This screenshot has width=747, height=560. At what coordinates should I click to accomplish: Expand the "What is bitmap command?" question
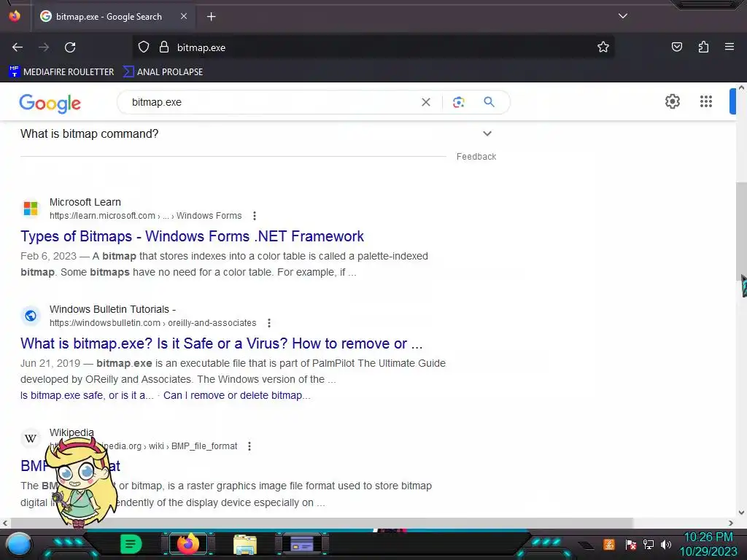pos(256,134)
